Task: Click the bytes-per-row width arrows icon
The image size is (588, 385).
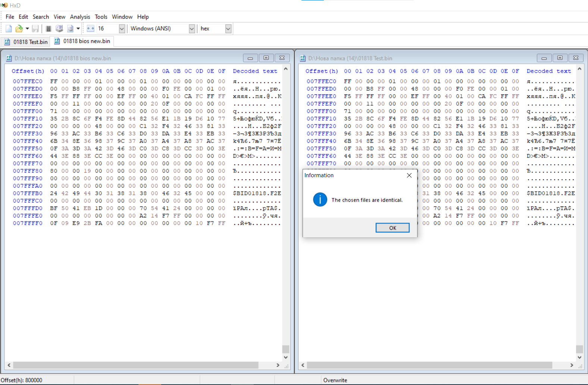Action: 90,29
